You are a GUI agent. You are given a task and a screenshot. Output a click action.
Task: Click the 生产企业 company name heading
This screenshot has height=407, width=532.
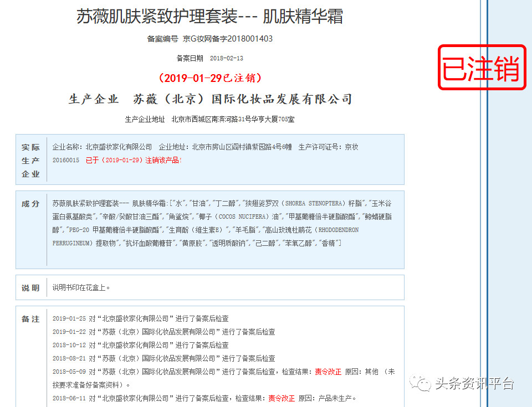point(209,99)
